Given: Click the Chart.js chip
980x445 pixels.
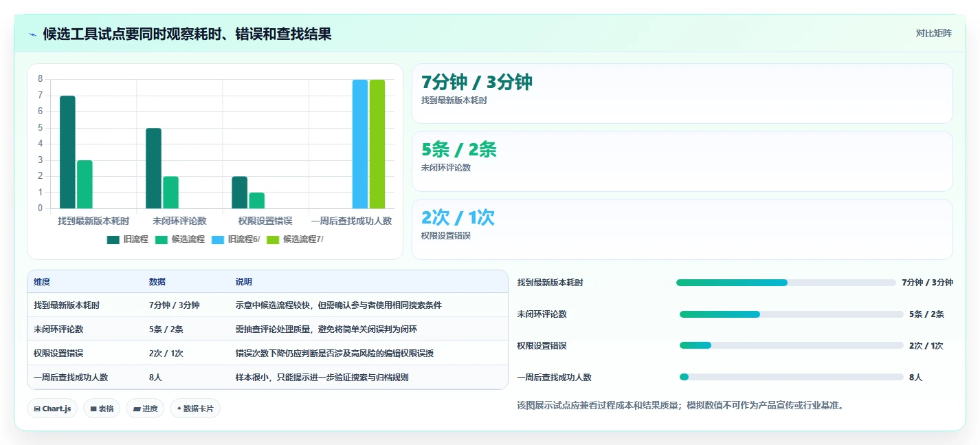Looking at the screenshot, I should 52,409.
